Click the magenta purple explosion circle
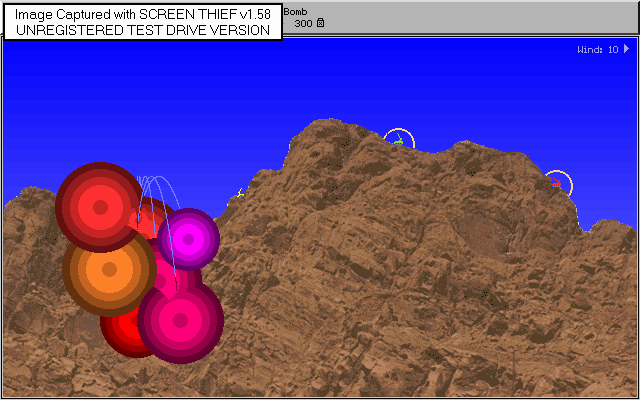The width and height of the screenshot is (640, 400). 189,238
